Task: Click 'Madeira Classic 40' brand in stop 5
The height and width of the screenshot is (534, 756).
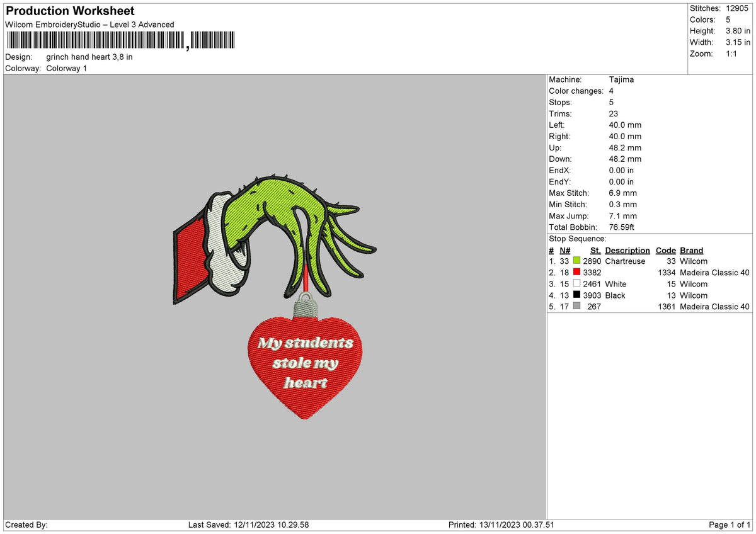Action: [715, 307]
